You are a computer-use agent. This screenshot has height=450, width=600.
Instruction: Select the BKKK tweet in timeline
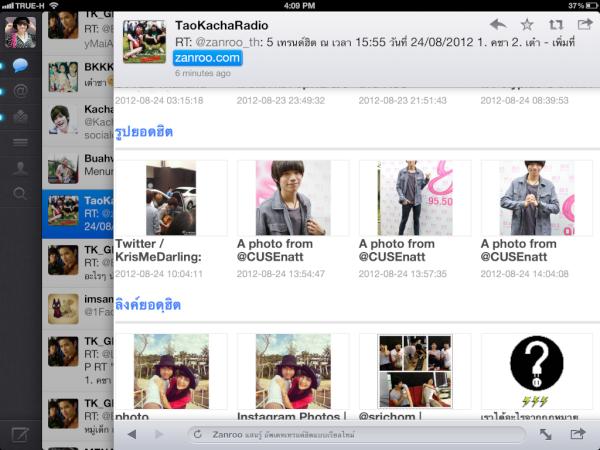pos(78,77)
